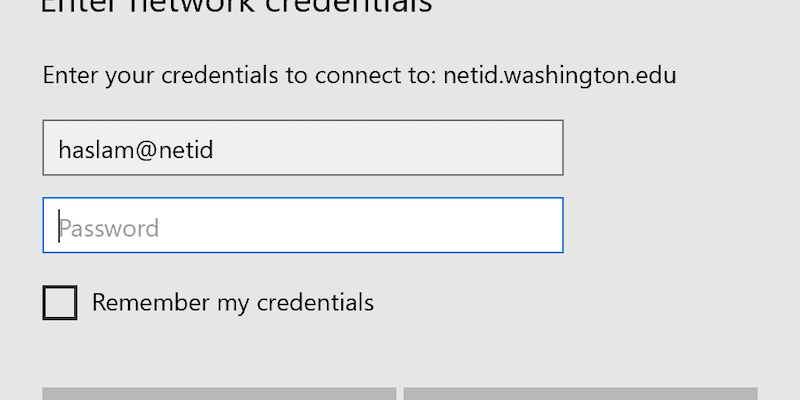Click the blank dialog area right of the username field
This screenshot has height=400, width=800.
point(679,148)
